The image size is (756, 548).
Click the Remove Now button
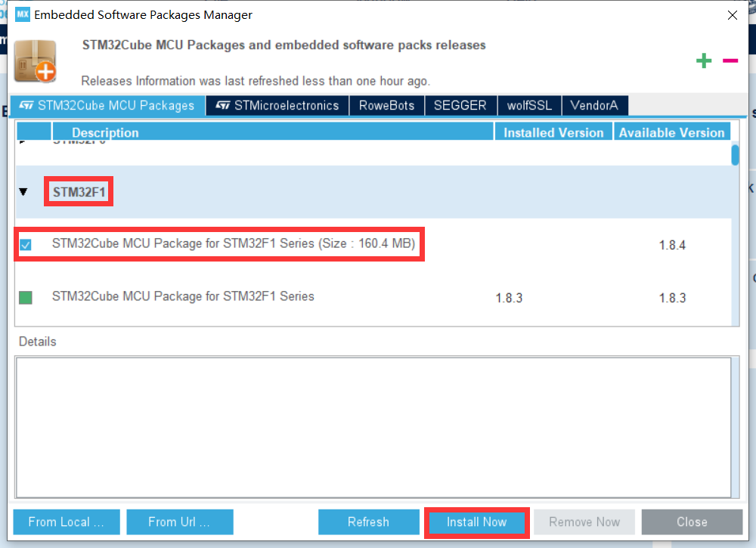click(x=584, y=522)
